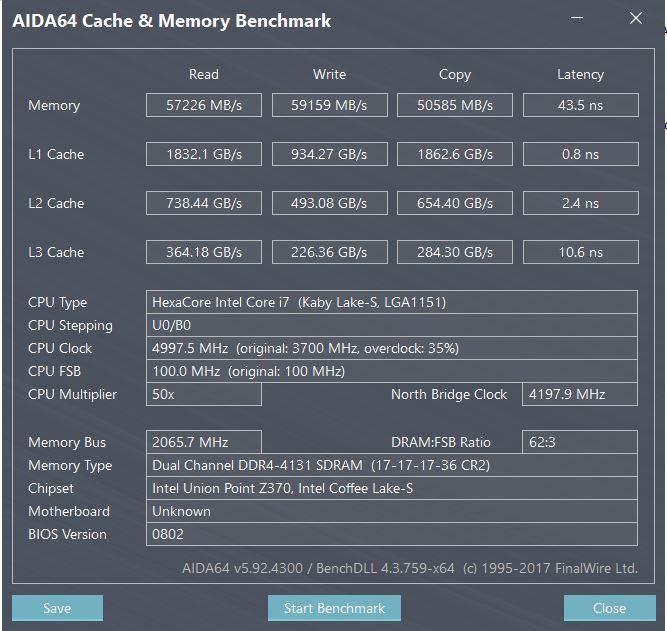Viewport: 667px width, 631px height.
Task: Click the L3 Cache row label
Action: click(x=56, y=252)
